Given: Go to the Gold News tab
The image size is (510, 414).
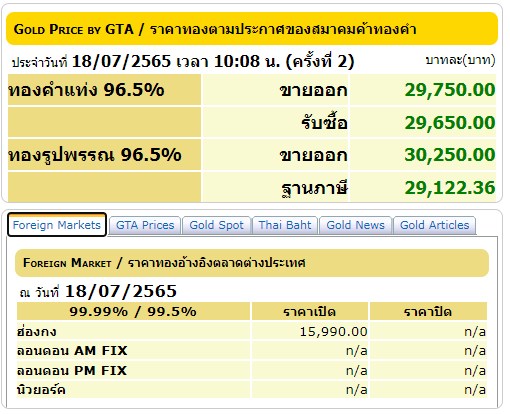Looking at the screenshot, I should [355, 225].
